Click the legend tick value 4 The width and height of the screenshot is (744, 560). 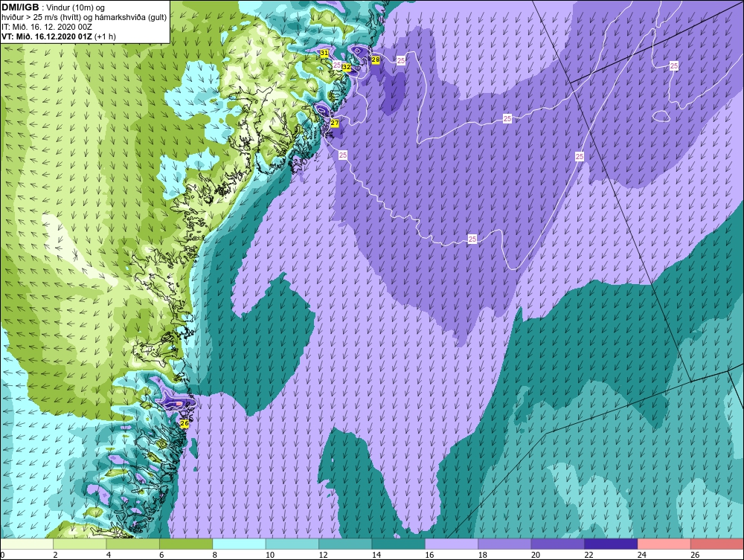[108, 555]
